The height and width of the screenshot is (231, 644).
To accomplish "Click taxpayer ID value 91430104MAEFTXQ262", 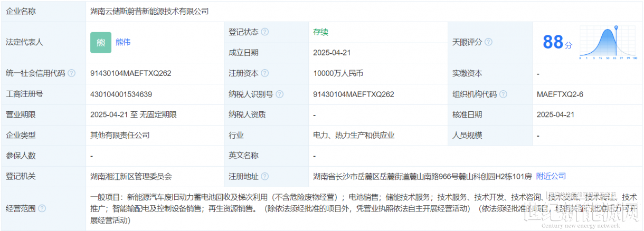I will click(x=354, y=94).
